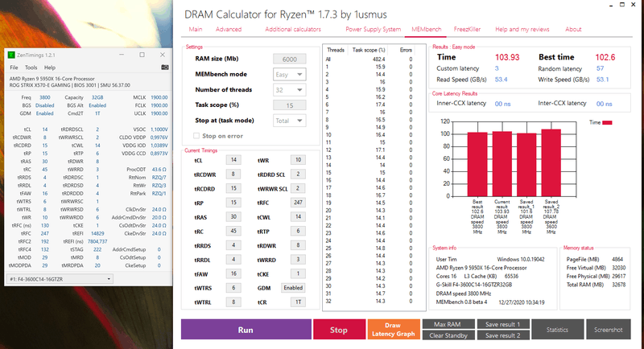This screenshot has height=349, width=644.
Task: Click the Max RAM button
Action: [x=448, y=324]
